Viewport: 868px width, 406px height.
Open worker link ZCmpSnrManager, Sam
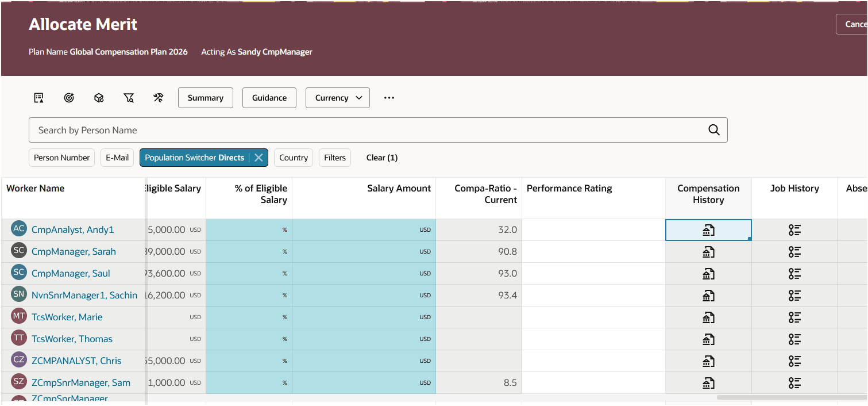[x=81, y=383]
